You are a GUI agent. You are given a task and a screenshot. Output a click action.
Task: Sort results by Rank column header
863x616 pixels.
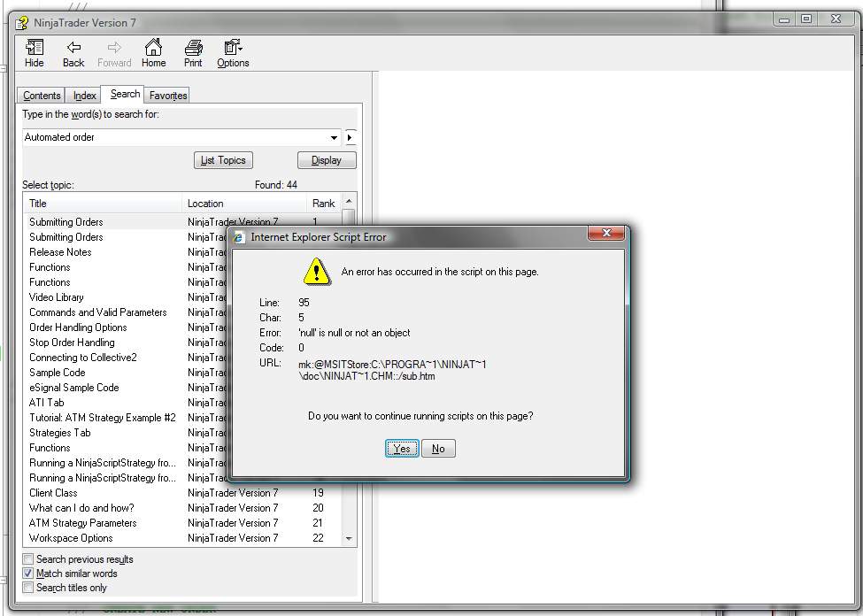323,204
